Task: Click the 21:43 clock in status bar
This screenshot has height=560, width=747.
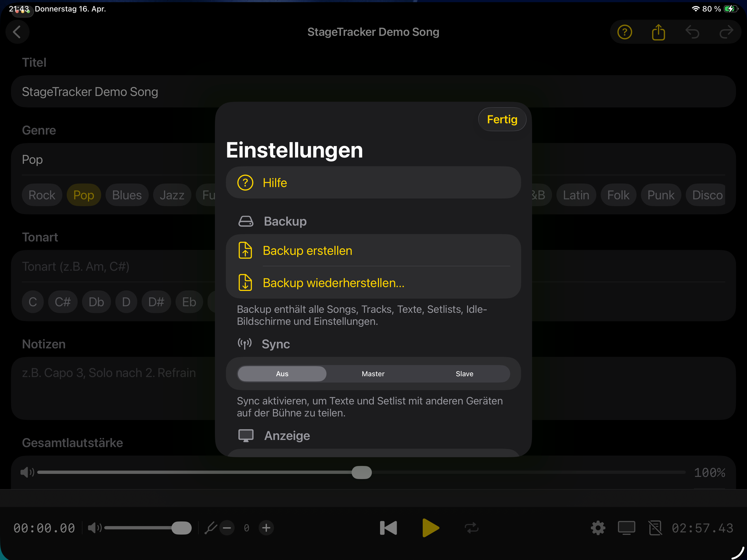Action: 19,9
